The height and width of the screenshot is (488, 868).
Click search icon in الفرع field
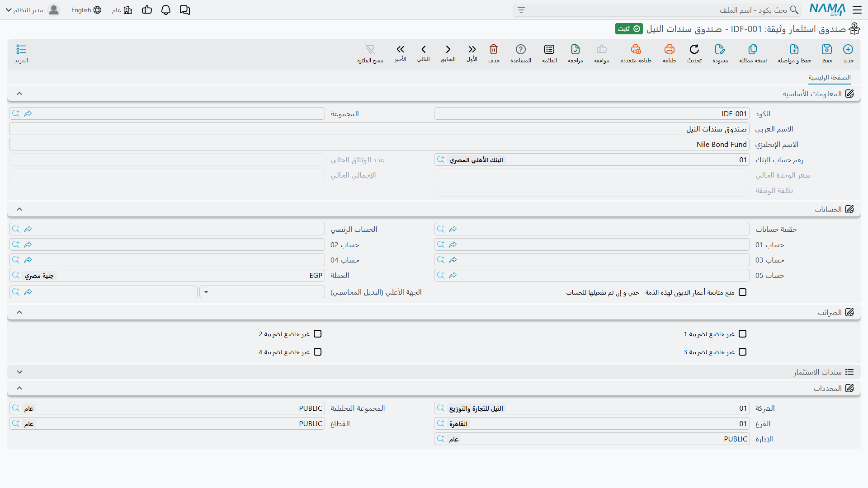(441, 423)
